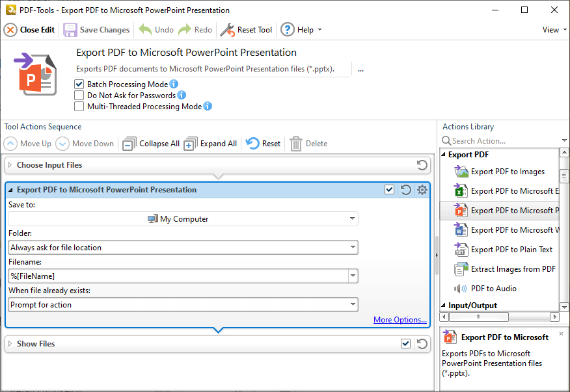Enable Multi-Threaded Processing Mode
Viewport: 570px width, 392px height.
coord(79,106)
